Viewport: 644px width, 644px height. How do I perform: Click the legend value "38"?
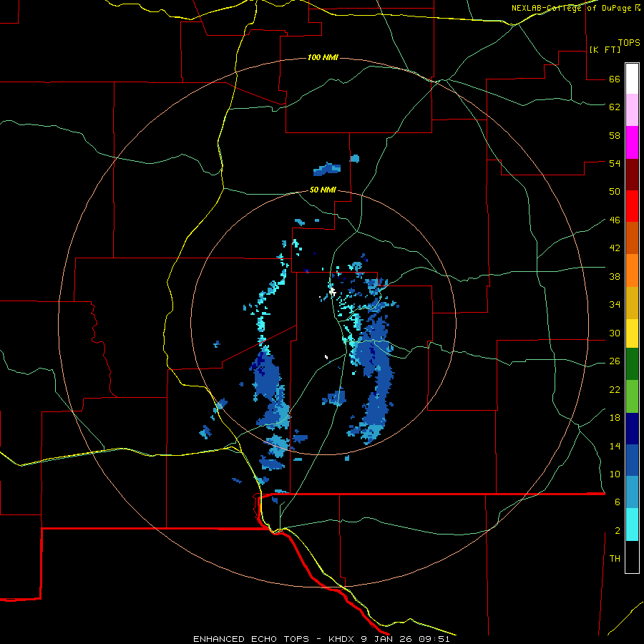coord(615,276)
